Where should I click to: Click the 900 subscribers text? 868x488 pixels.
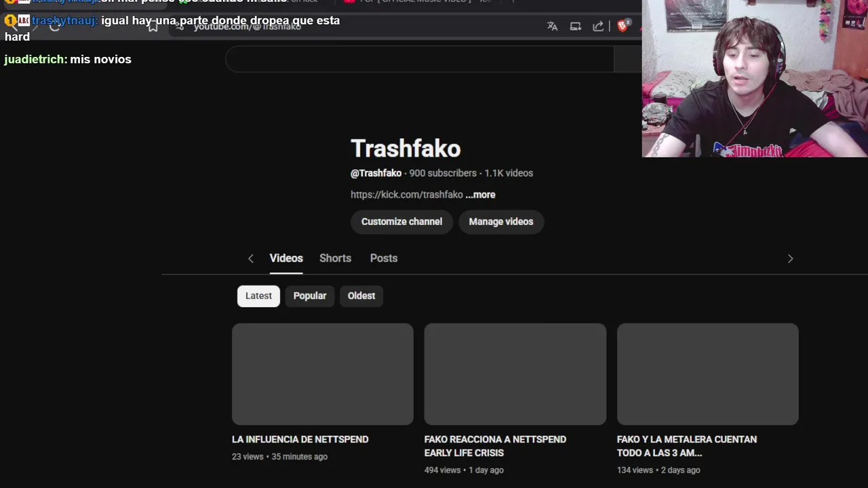click(443, 173)
